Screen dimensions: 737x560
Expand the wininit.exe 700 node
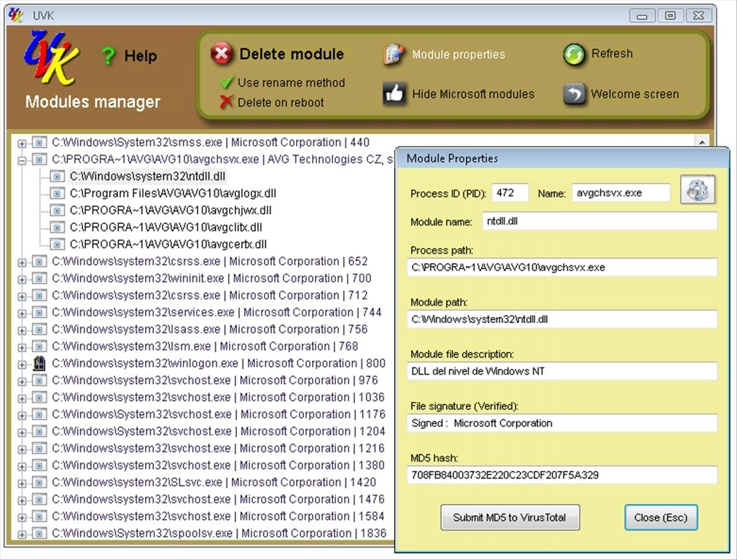pyautogui.click(x=22, y=280)
